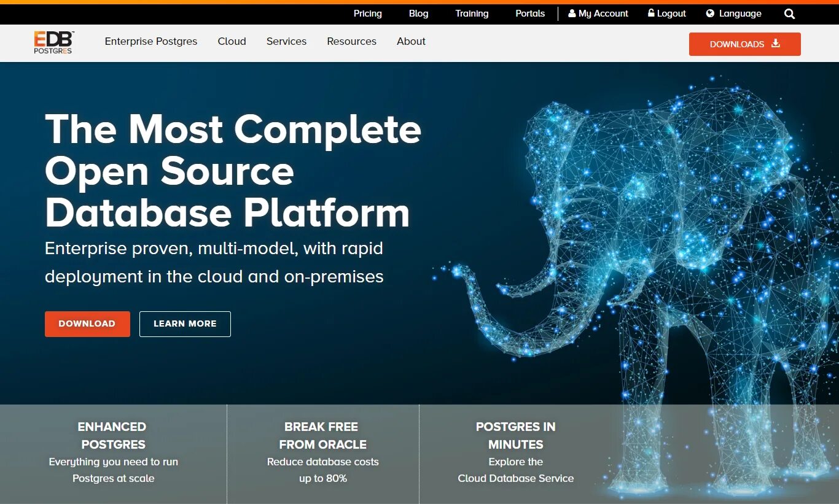Screen dimensions: 839x504
Task: Go to the Blog
Action: pyautogui.click(x=419, y=14)
